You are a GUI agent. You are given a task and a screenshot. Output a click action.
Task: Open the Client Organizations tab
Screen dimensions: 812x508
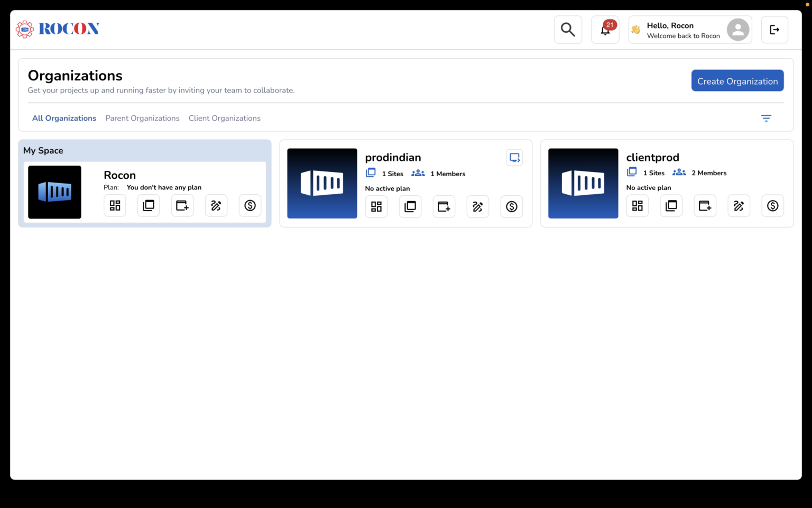coord(225,118)
